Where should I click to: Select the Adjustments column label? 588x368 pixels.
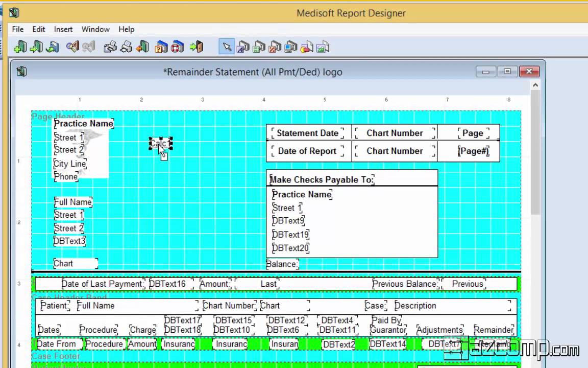440,330
